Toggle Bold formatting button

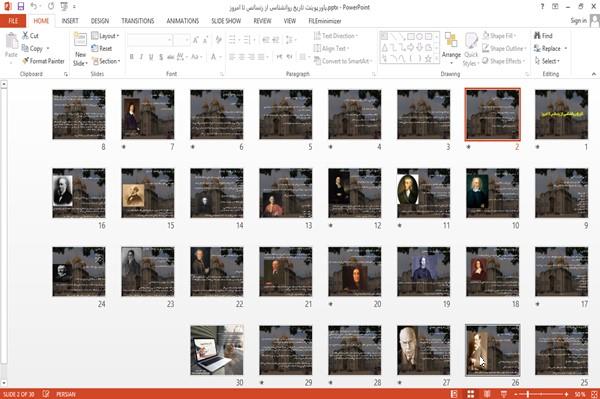point(131,57)
